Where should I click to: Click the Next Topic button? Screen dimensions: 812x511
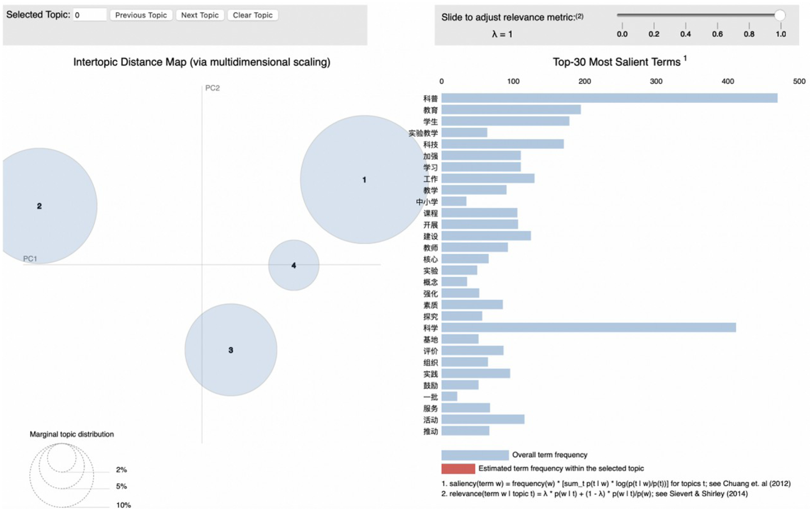click(x=200, y=15)
